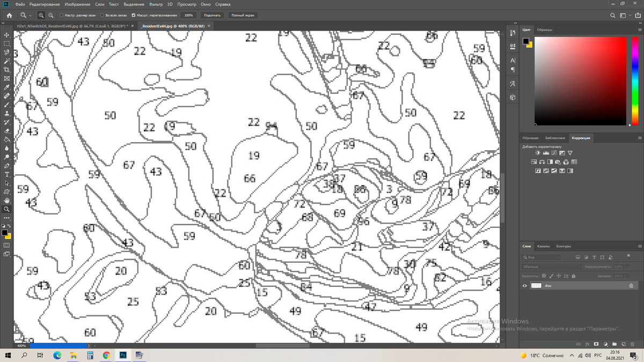Activate the Zoom Out mode icon
The height and width of the screenshot is (362, 644).
tap(50, 15)
